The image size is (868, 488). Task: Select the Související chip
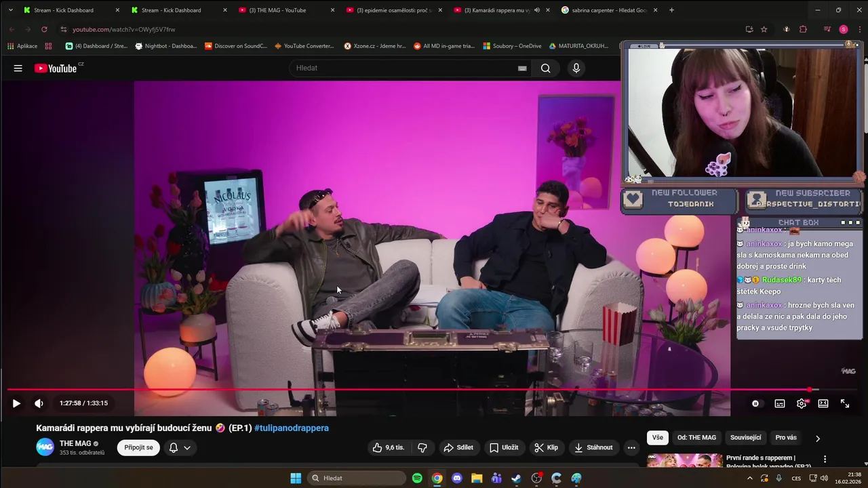pos(746,438)
